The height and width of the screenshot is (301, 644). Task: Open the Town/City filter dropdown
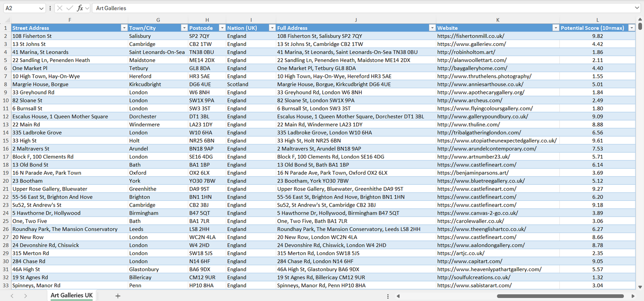[184, 28]
